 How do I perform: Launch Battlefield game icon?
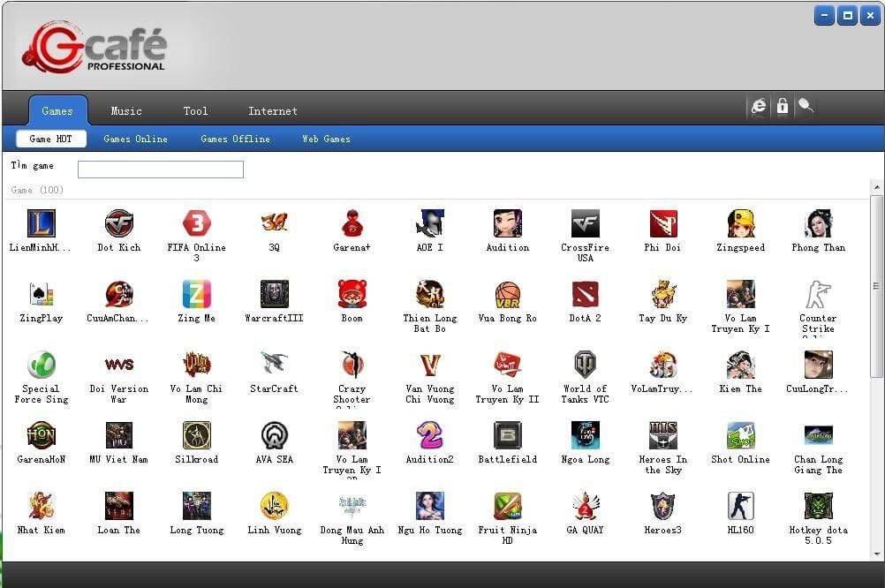click(x=507, y=435)
